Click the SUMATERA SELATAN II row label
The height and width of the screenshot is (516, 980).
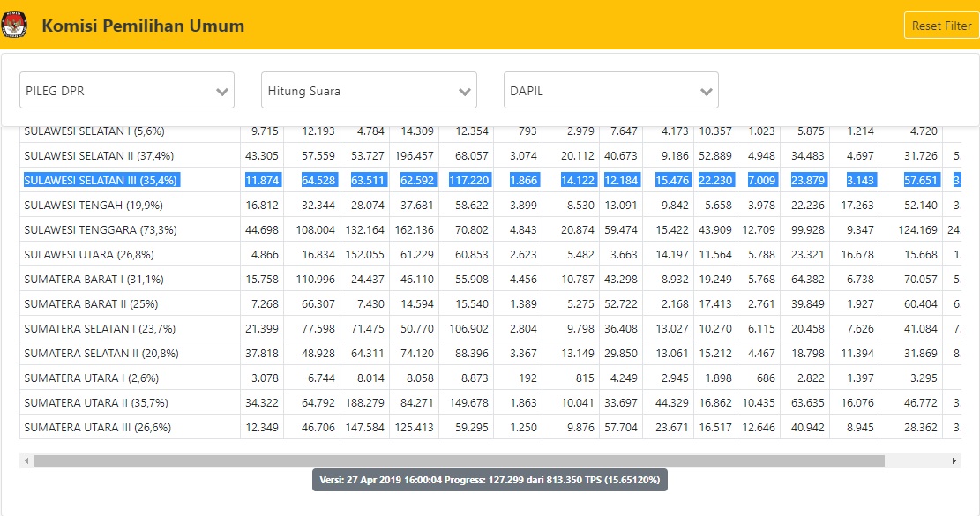point(101,353)
